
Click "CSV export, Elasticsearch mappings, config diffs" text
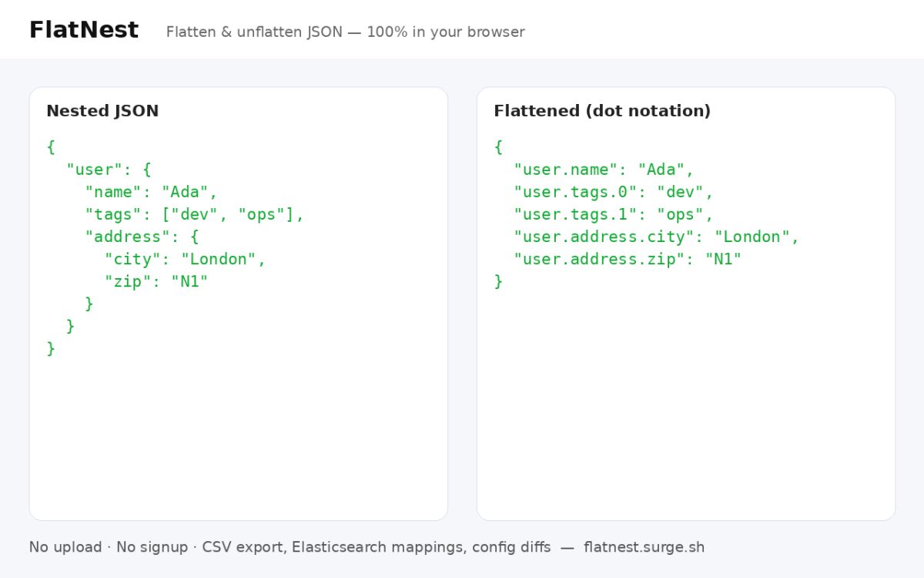[377, 547]
